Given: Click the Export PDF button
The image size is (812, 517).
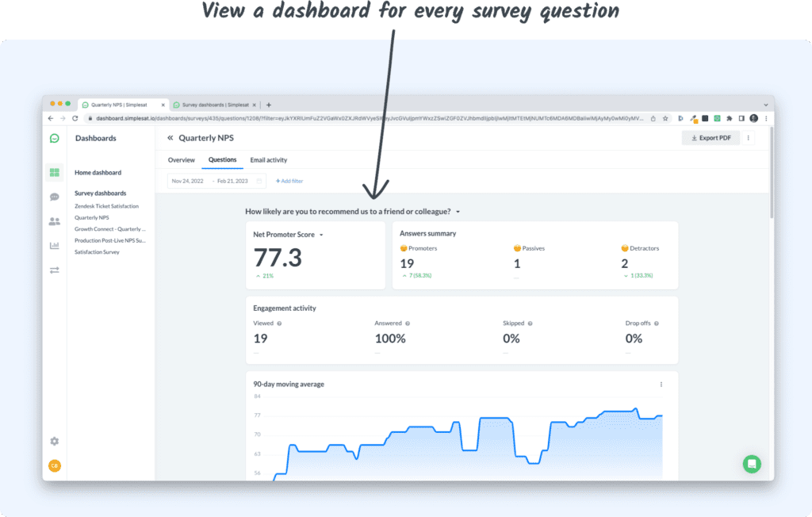Looking at the screenshot, I should (x=710, y=138).
